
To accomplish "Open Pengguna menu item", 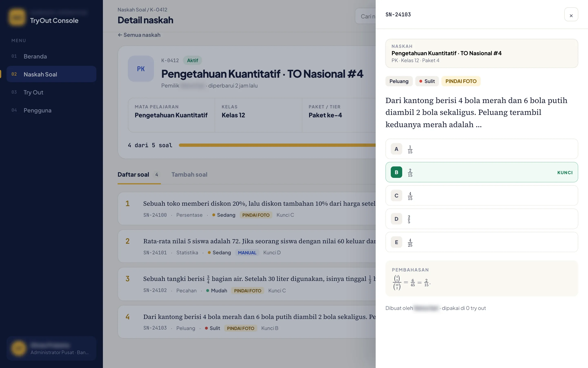I will 51,110.
